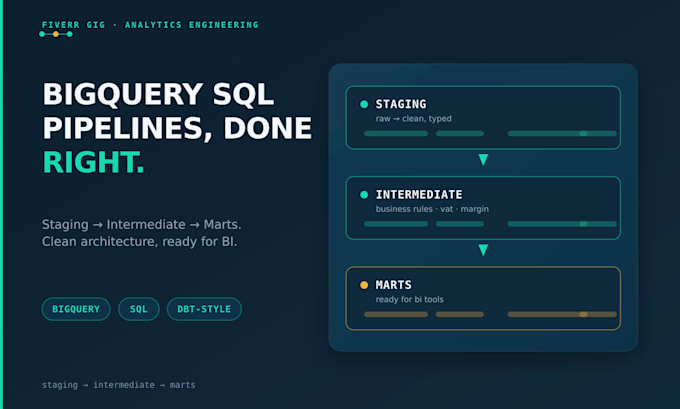Click the SQL pill tag
This screenshot has width=680, height=409.
pos(139,309)
